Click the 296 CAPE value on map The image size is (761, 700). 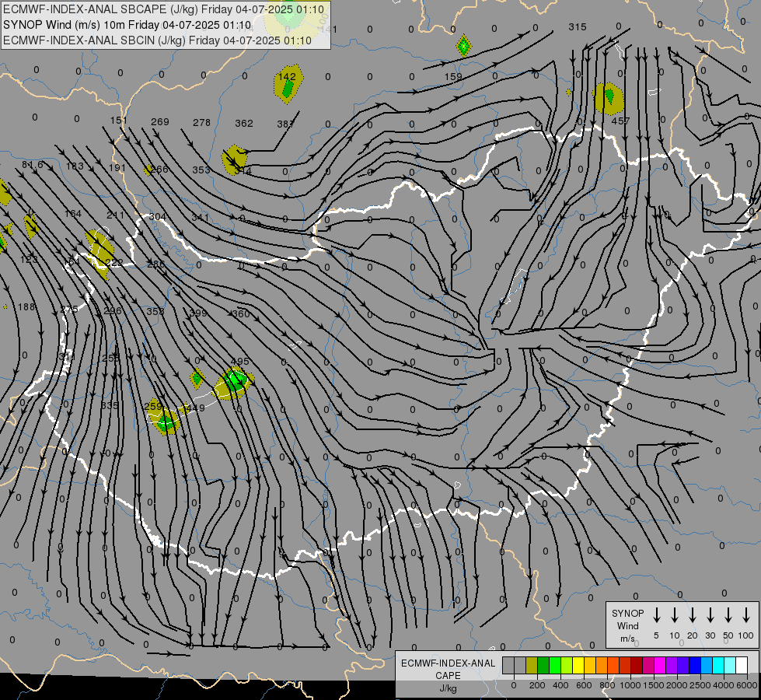tap(113, 311)
